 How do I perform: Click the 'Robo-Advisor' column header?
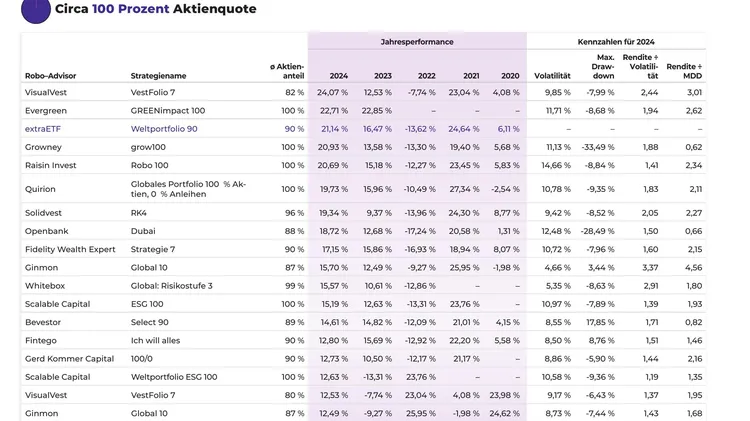(x=50, y=76)
